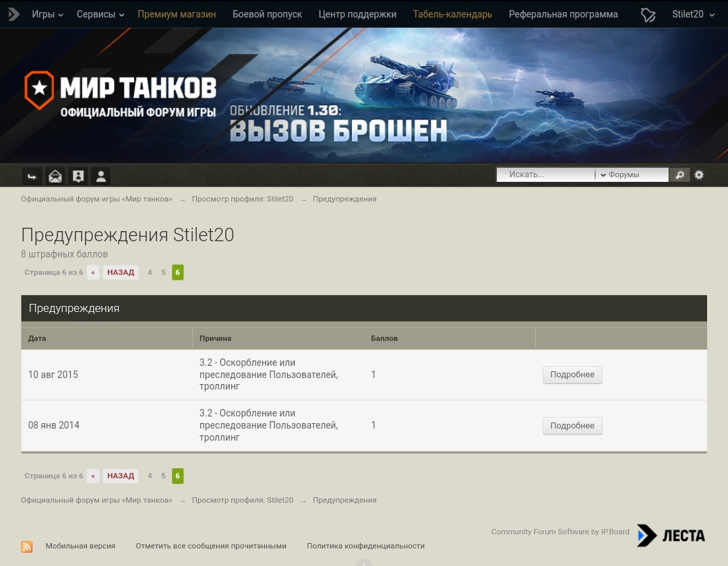Click the bell notification icon near username

click(x=648, y=14)
